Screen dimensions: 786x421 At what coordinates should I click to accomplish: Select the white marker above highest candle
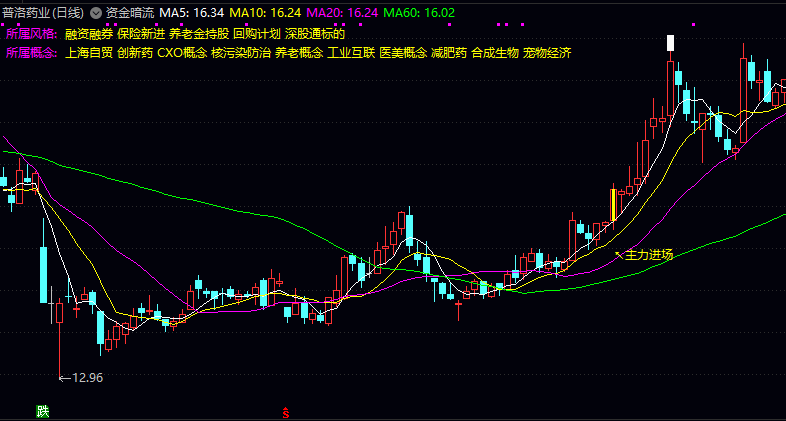(x=670, y=43)
